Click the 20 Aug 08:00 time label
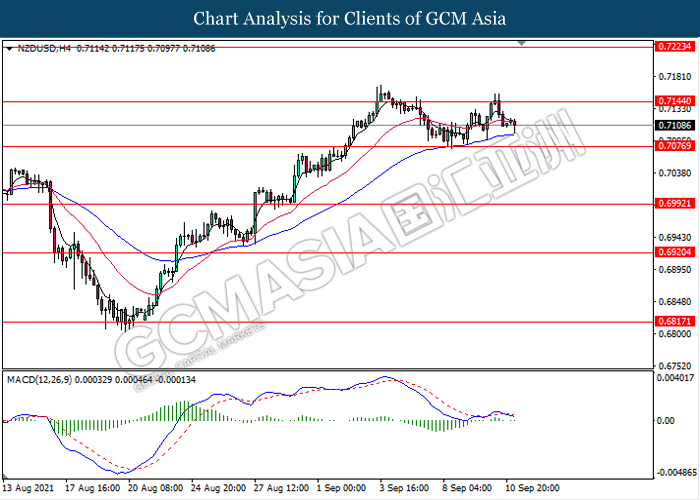This screenshot has width=700, height=500. [x=155, y=488]
